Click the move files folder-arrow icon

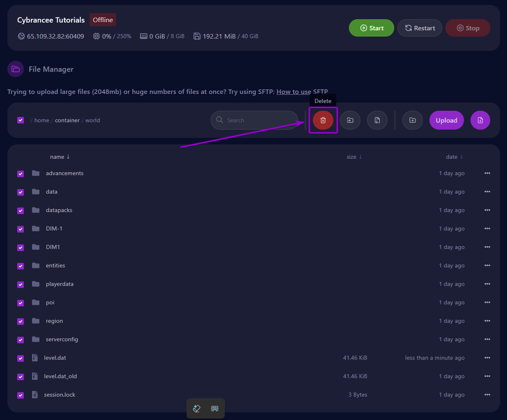click(x=350, y=120)
